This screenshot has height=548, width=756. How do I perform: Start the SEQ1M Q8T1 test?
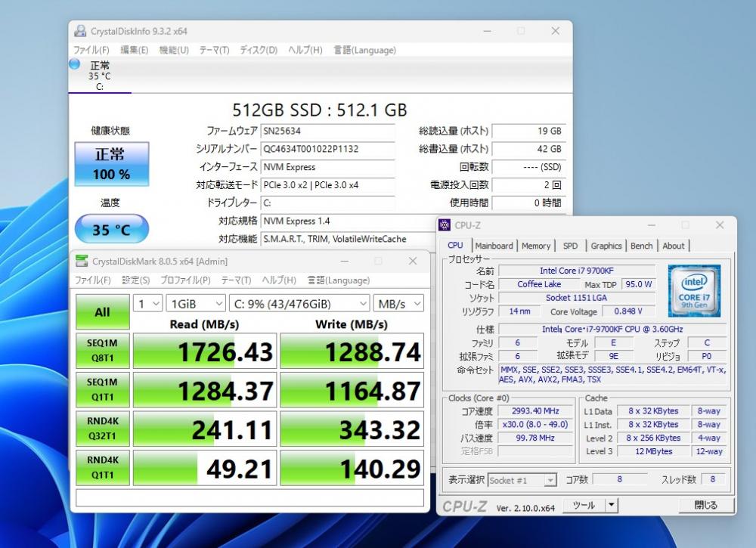(x=103, y=351)
